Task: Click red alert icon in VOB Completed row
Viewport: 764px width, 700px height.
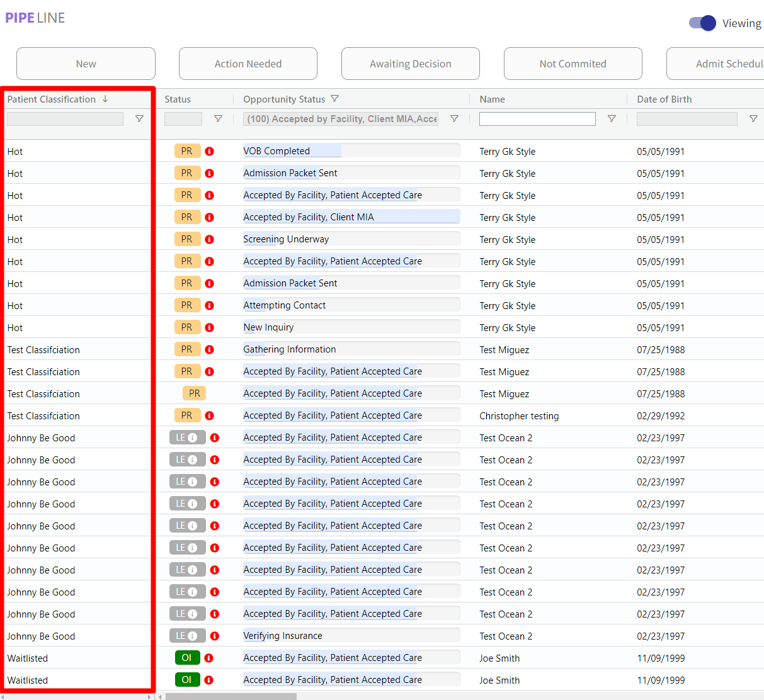Action: 210,151
